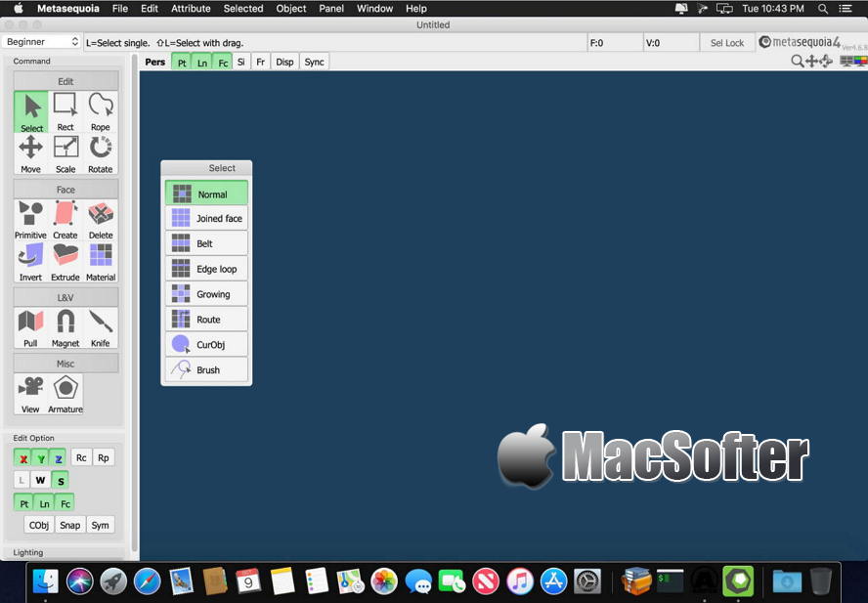Screen dimensions: 868x603
Task: Select the Magnet tool
Action: click(65, 327)
